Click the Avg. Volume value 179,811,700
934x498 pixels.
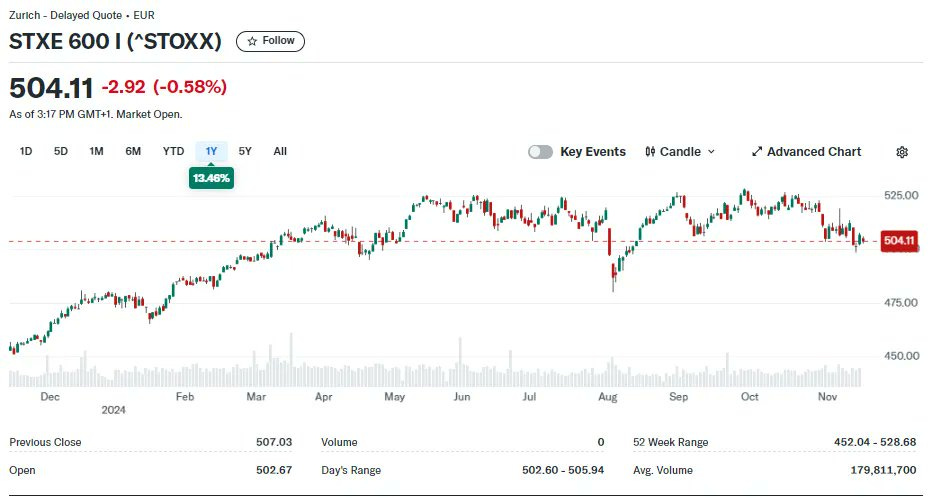coord(883,470)
